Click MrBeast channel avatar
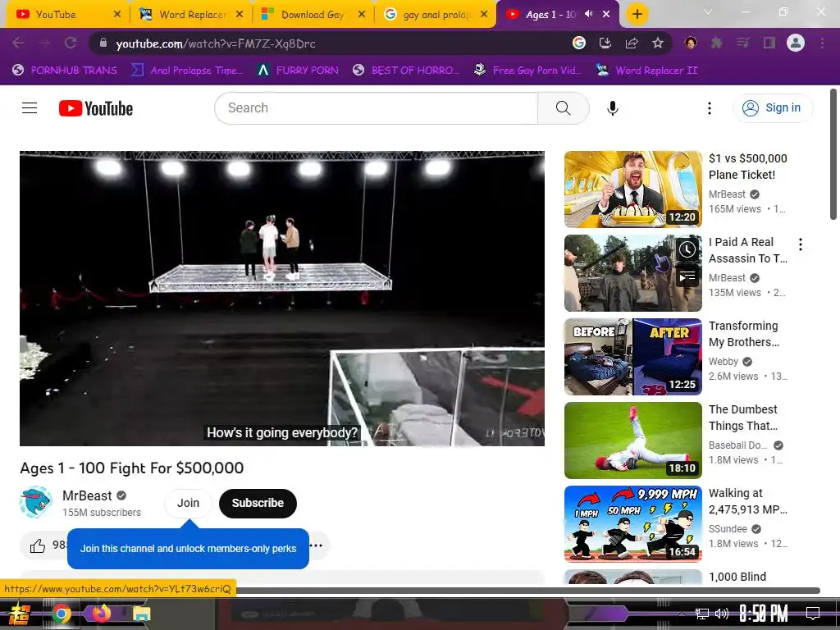Screen dimensions: 840x630 (36, 503)
